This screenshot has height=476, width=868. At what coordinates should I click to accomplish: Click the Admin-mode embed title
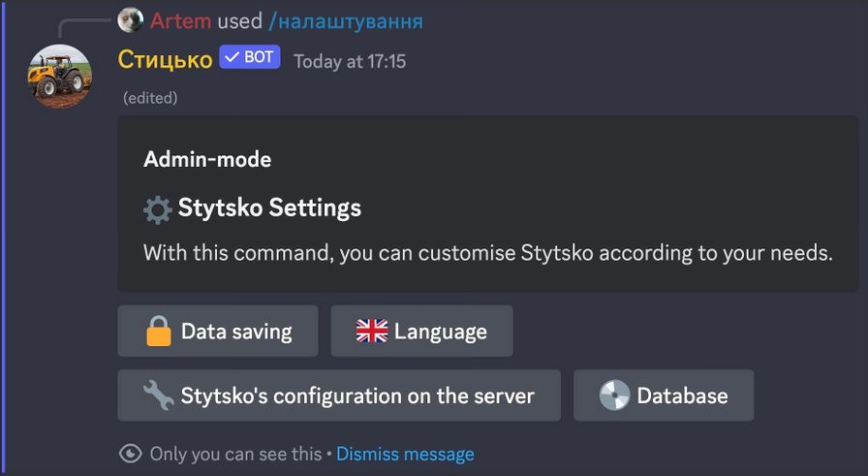point(207,160)
